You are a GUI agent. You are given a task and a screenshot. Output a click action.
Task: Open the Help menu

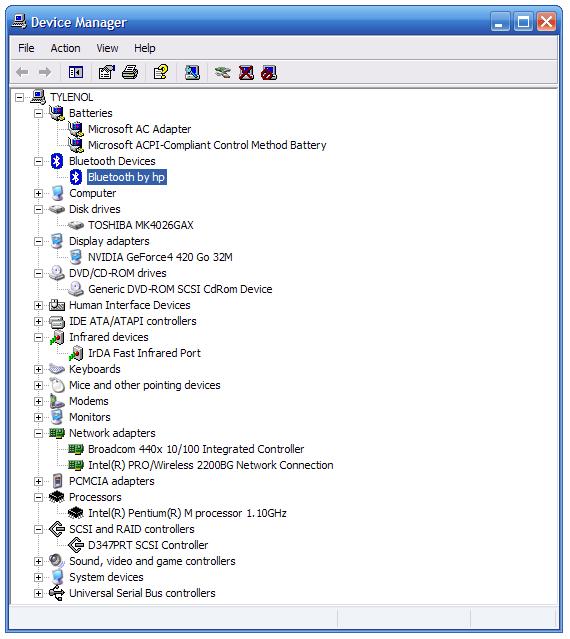pyautogui.click(x=145, y=48)
